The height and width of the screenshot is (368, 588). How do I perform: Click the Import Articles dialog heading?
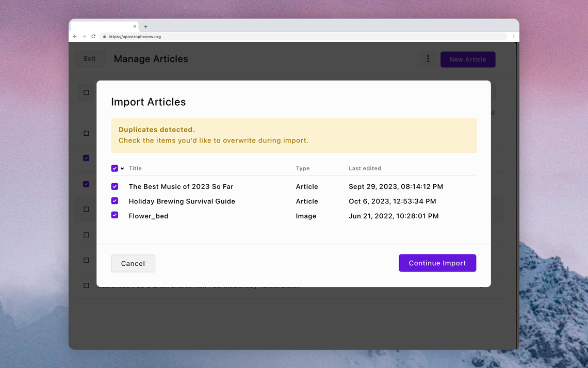tap(149, 102)
